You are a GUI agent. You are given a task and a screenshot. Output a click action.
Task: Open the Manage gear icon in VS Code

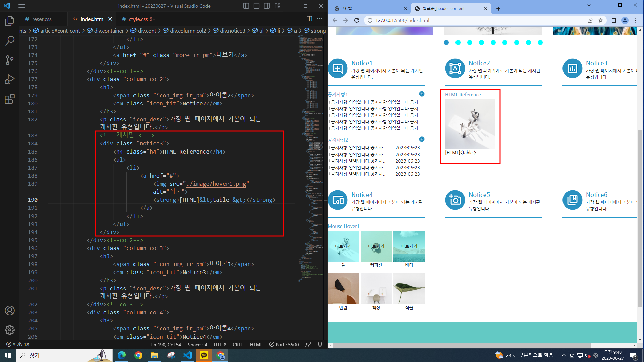pos(10,330)
